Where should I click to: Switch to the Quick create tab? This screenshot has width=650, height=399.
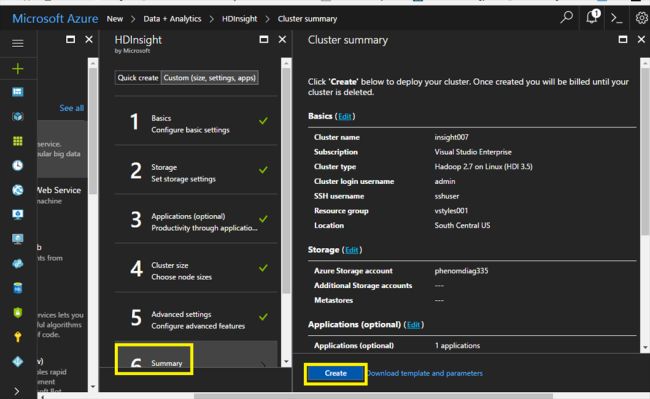(138, 78)
